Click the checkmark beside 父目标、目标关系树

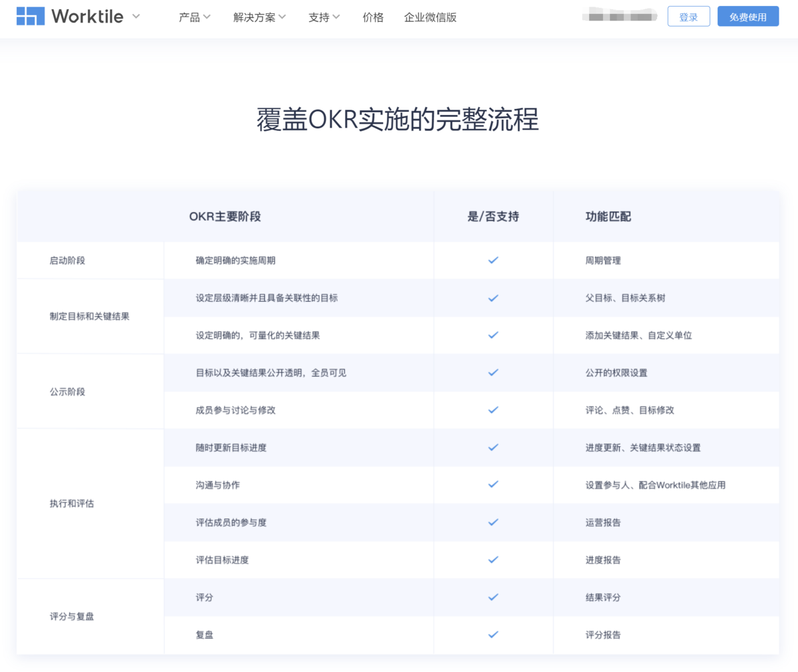(493, 298)
